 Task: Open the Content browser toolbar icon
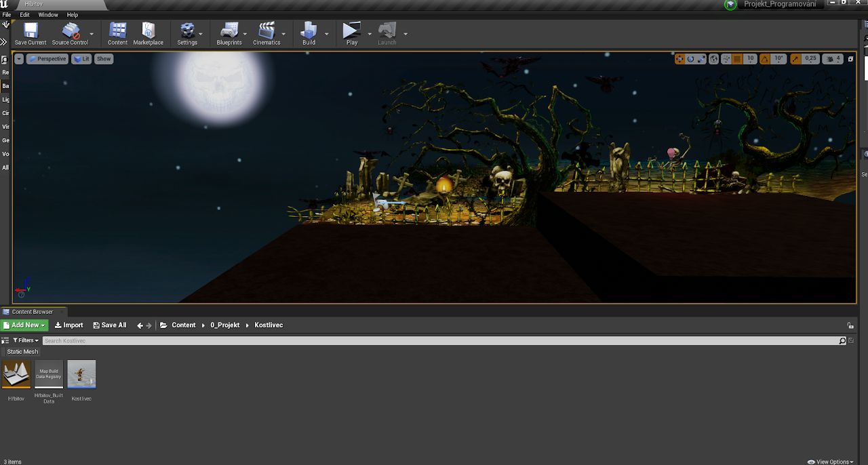point(117,32)
